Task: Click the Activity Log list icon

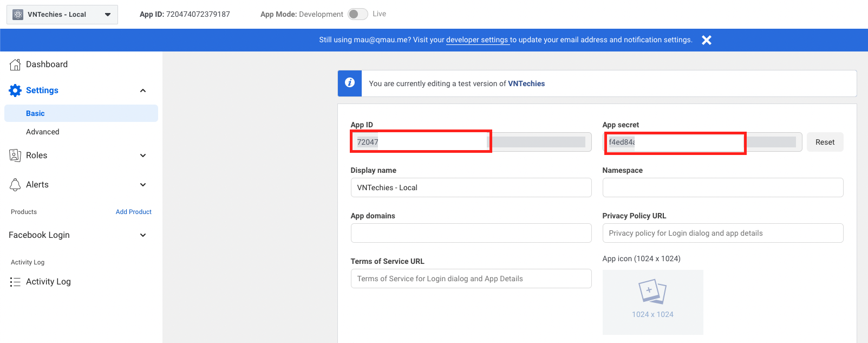Action: pos(15,282)
